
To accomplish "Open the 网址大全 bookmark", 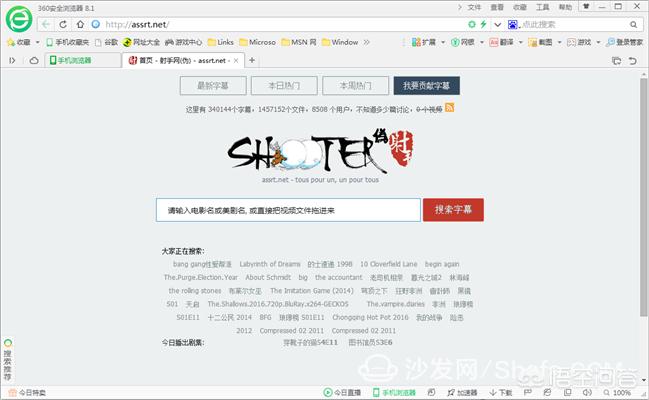I will [x=141, y=42].
